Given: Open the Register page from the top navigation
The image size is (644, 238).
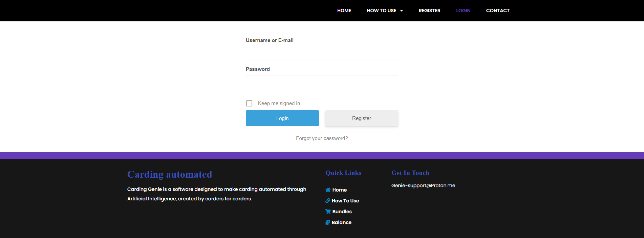Looking at the screenshot, I should tap(429, 11).
